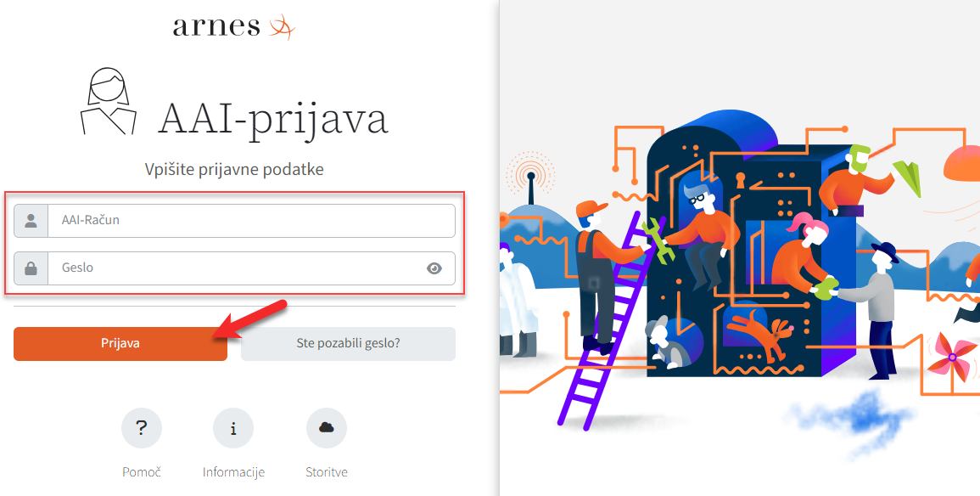This screenshot has width=980, height=496.
Task: Click the user silhouette icon beside AAI-Račun
Action: coord(31,221)
